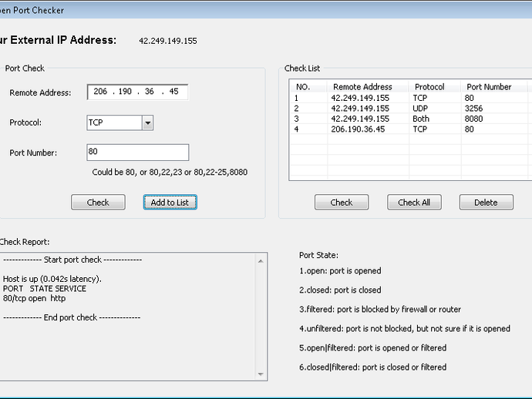Click the Check button in Port Check
This screenshot has height=399, width=532.
(x=98, y=203)
